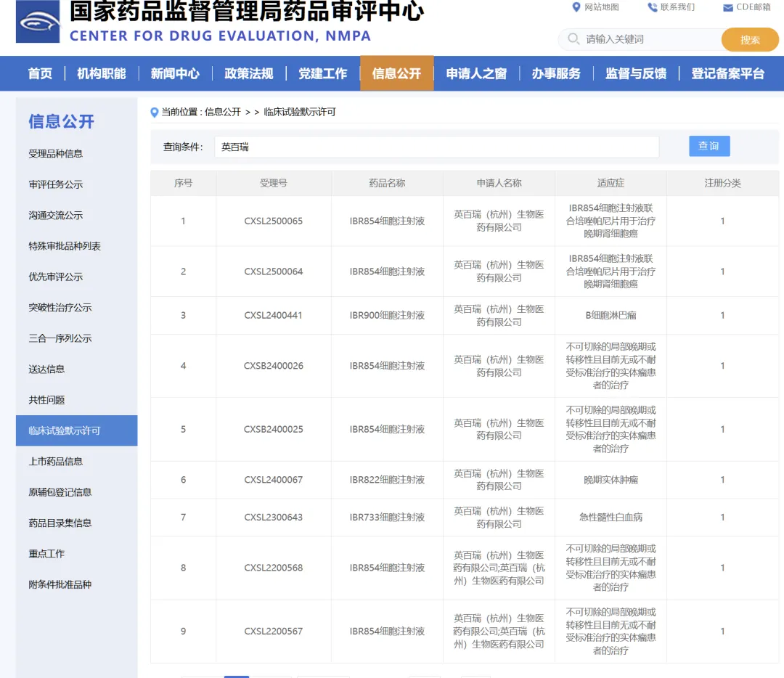Click acceptance number CXSL2500065
784x678 pixels.
click(x=274, y=221)
